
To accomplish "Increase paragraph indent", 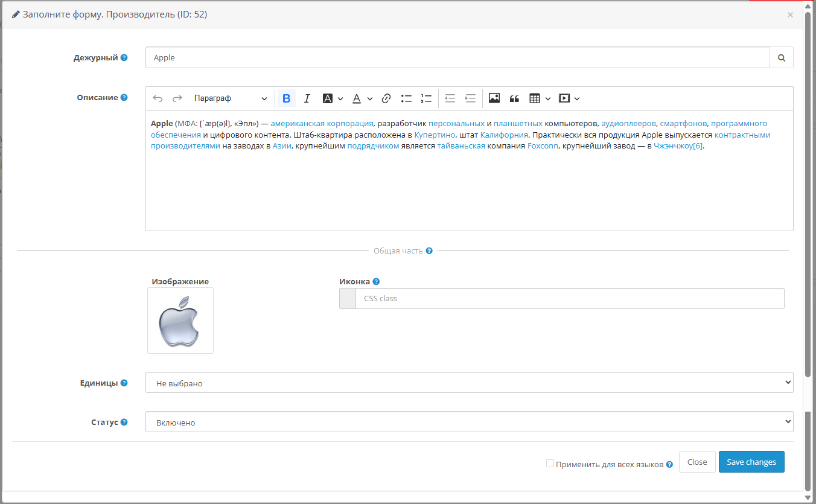I will (471, 98).
